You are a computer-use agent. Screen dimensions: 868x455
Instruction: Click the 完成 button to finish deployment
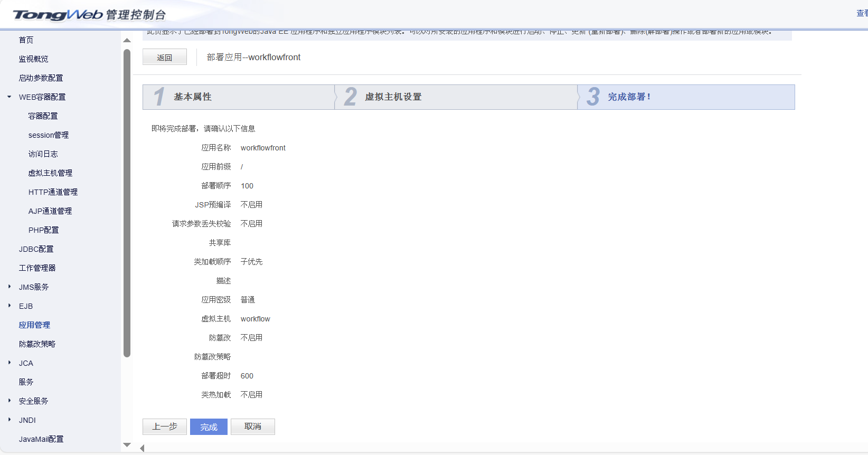[x=209, y=426]
